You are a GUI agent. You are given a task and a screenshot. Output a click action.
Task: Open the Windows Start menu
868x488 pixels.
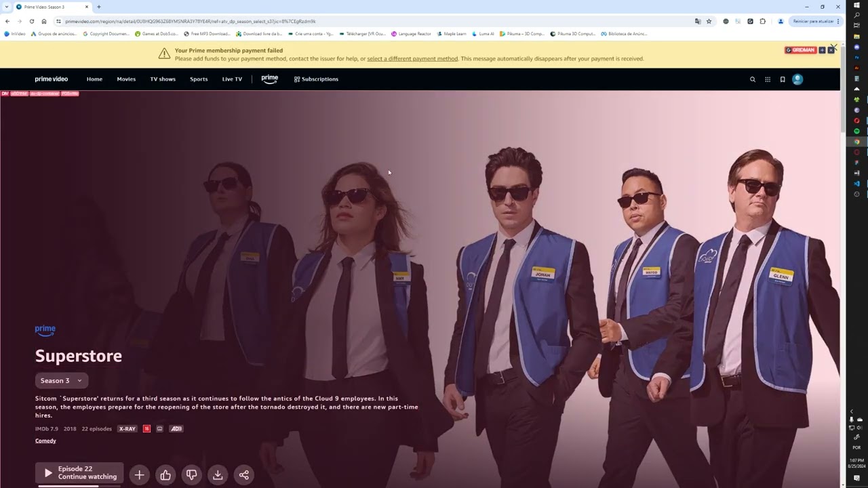[x=856, y=5]
